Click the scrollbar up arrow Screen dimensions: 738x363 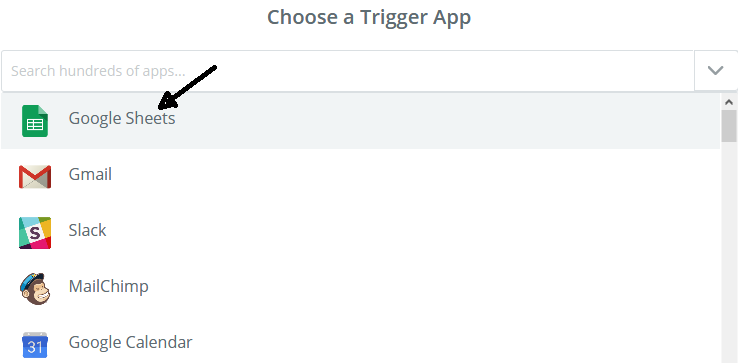pos(729,102)
